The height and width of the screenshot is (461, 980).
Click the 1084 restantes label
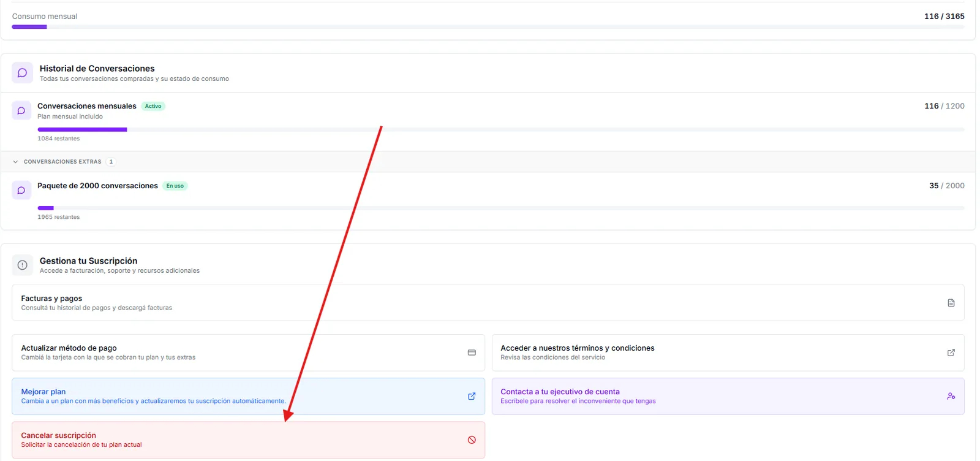[x=59, y=139]
